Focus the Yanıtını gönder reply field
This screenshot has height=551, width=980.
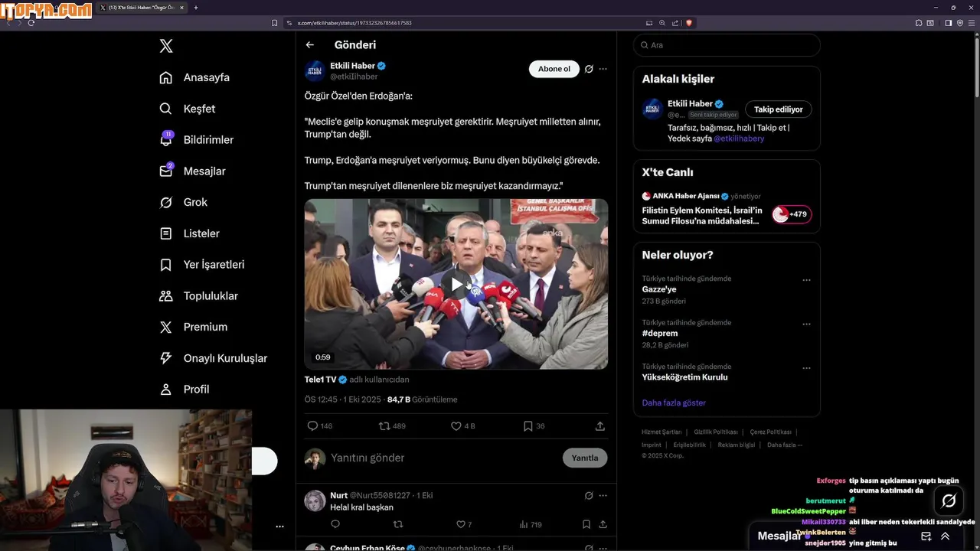[x=443, y=458]
